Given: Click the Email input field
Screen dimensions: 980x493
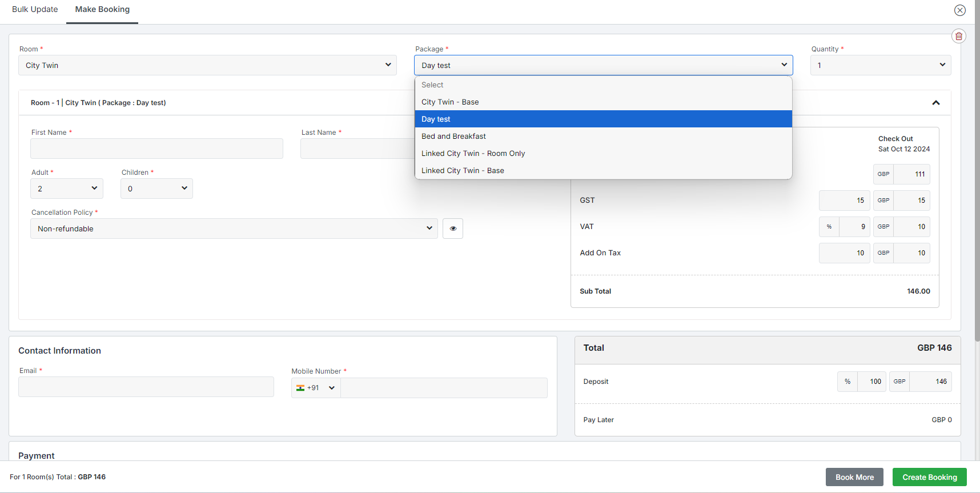Looking at the screenshot, I should pos(146,387).
